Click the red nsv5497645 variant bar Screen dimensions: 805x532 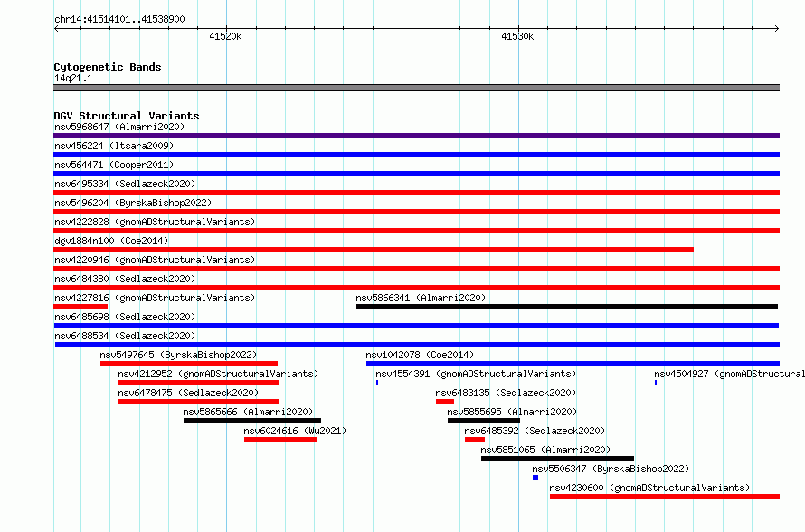click(x=189, y=364)
